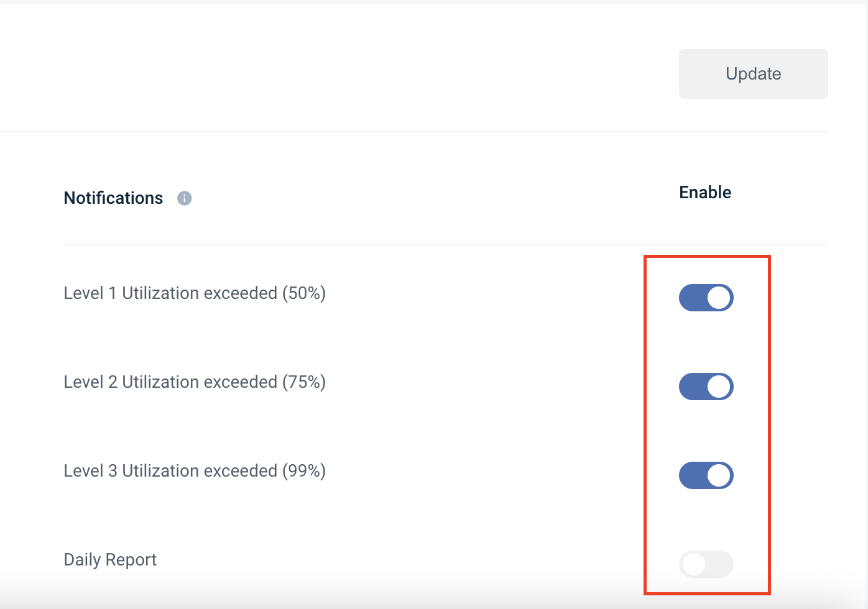Switch off Level 3 Utilization exceeded (99%) toggle

(x=706, y=475)
